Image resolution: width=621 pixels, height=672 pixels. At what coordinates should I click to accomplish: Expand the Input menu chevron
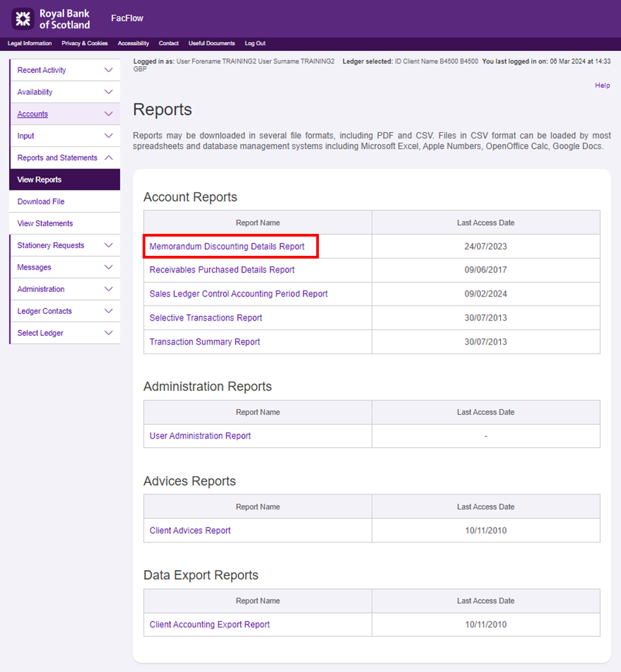point(108,136)
